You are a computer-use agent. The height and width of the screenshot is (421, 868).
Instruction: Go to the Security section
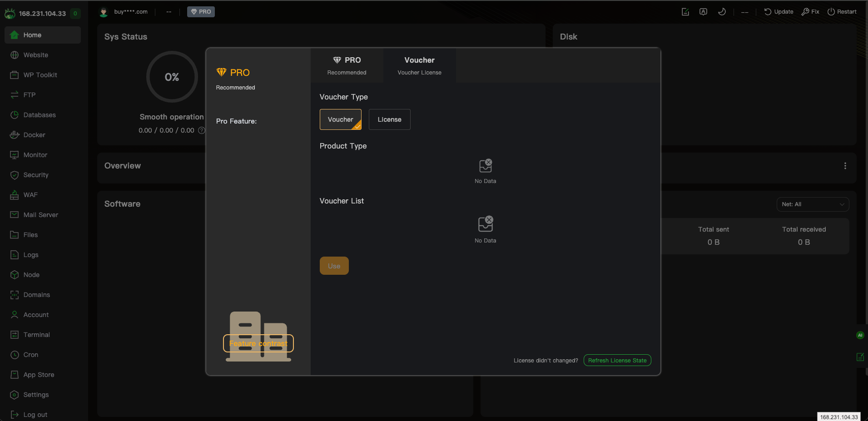[43, 175]
